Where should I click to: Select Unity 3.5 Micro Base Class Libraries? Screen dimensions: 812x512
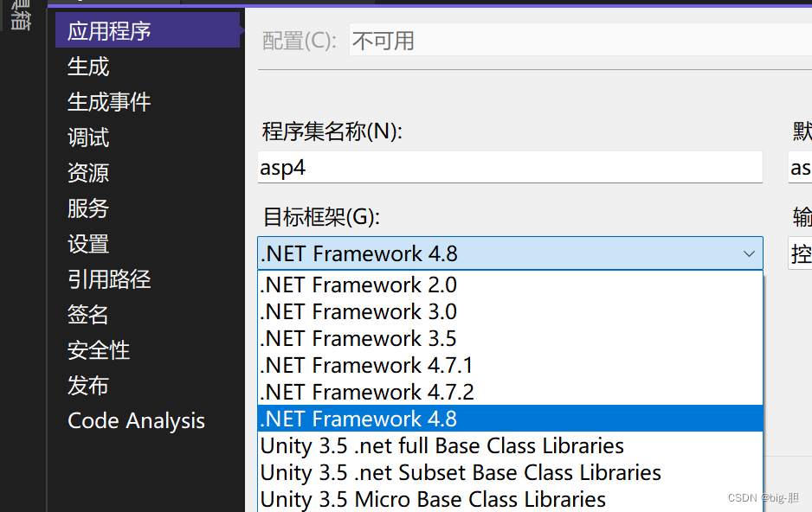click(x=510, y=499)
